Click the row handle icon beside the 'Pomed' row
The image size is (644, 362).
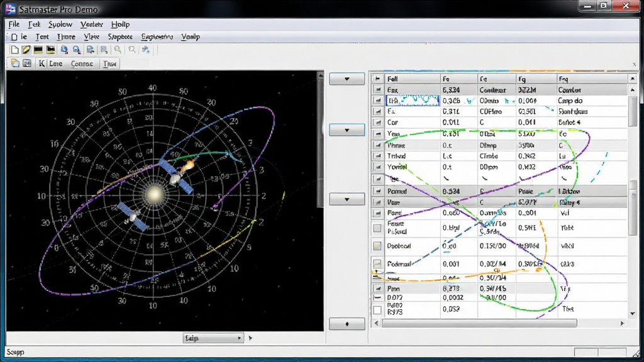(377, 191)
